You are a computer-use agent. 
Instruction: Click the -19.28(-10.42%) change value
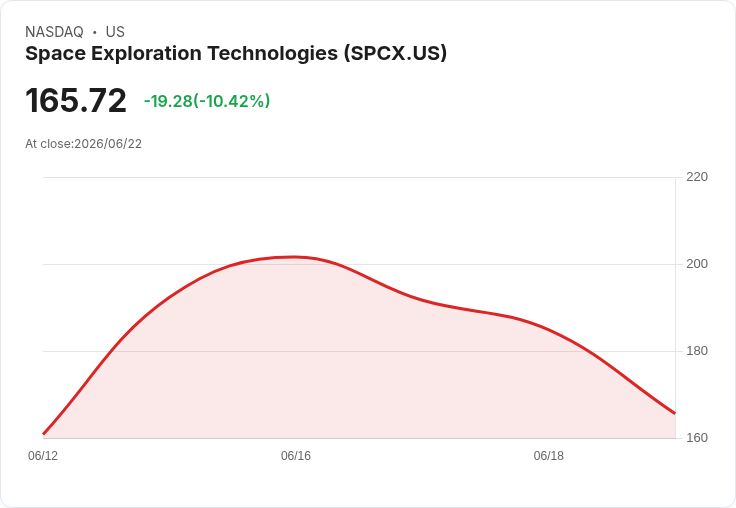pos(207,101)
